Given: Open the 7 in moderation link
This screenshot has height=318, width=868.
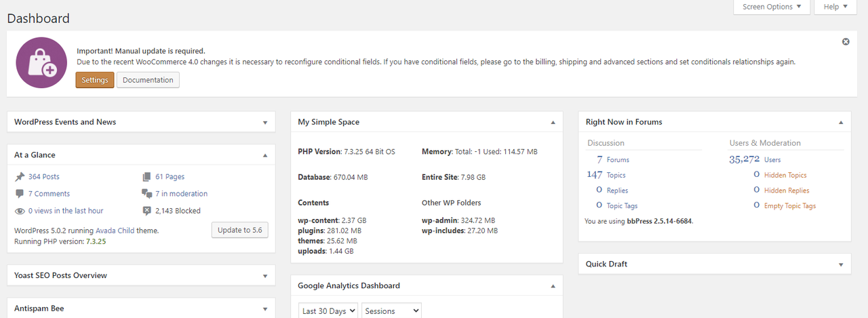Looking at the screenshot, I should 181,193.
